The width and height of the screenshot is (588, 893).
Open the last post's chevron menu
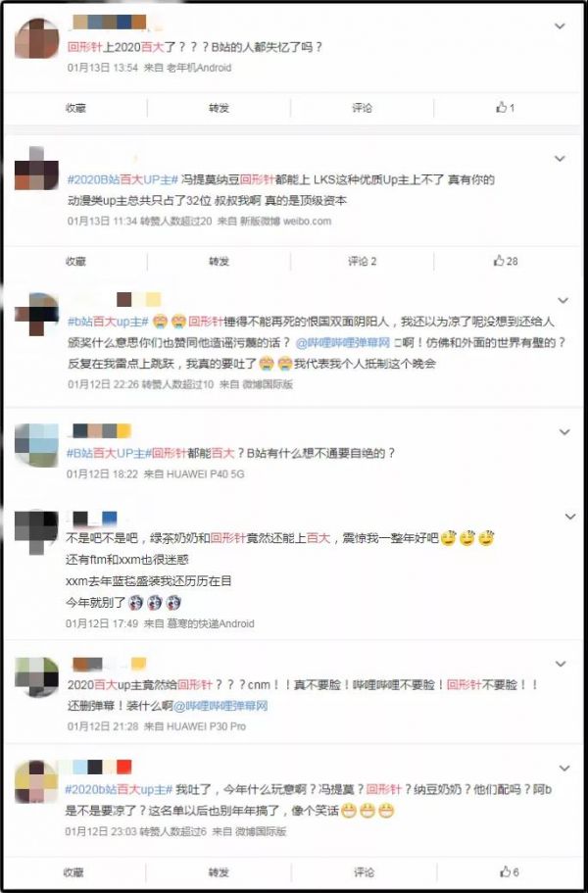point(564,769)
